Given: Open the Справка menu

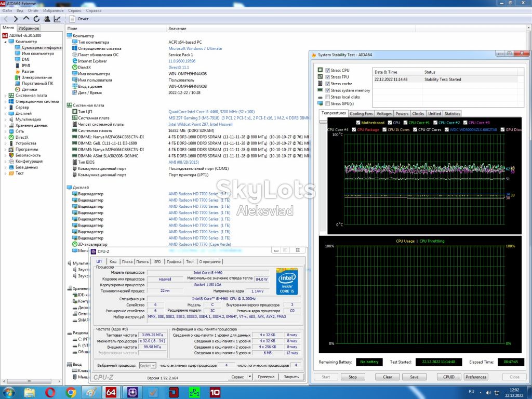Looking at the screenshot, I should pyautogui.click(x=94, y=10).
